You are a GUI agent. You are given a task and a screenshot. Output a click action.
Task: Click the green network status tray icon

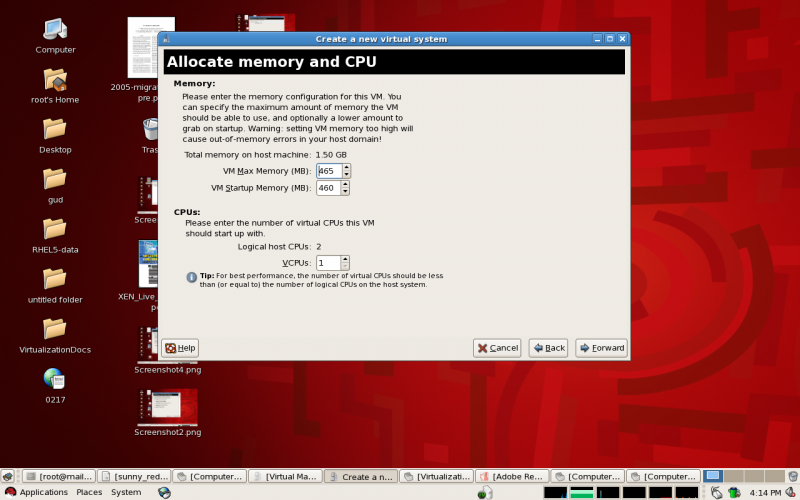734,492
